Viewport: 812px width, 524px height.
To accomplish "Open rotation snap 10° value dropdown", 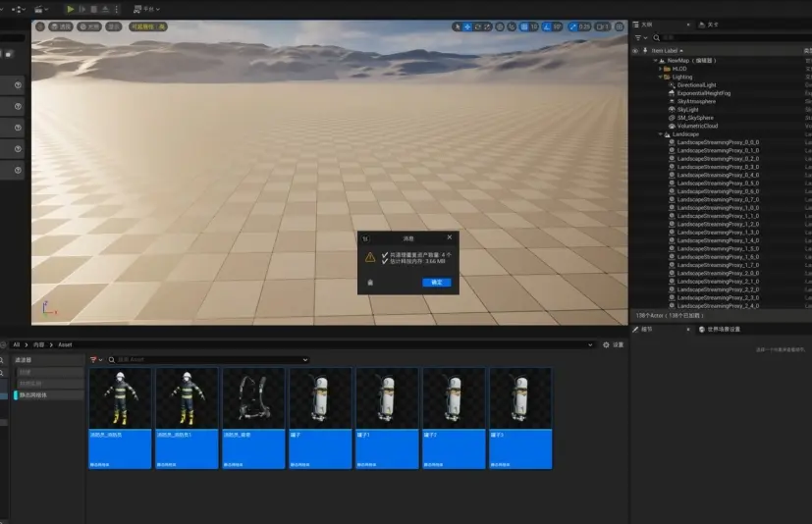I will click(x=558, y=26).
